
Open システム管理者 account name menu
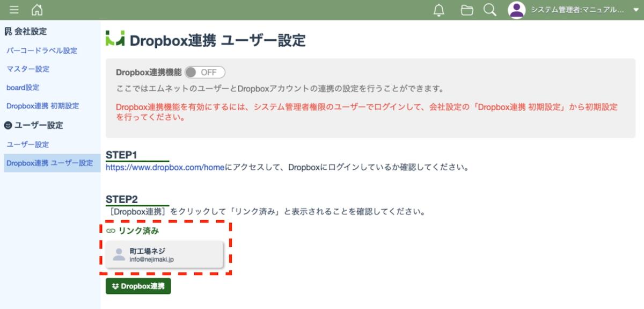coord(577,10)
